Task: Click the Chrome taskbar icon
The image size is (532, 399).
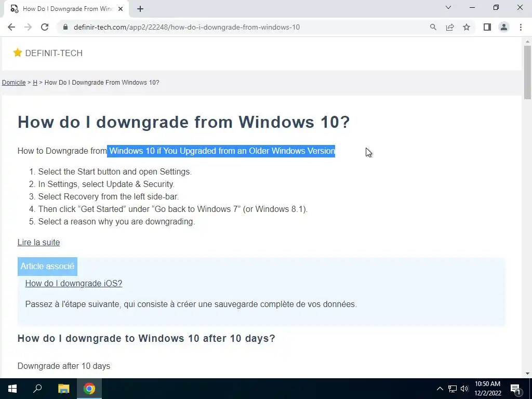Action: click(x=89, y=389)
